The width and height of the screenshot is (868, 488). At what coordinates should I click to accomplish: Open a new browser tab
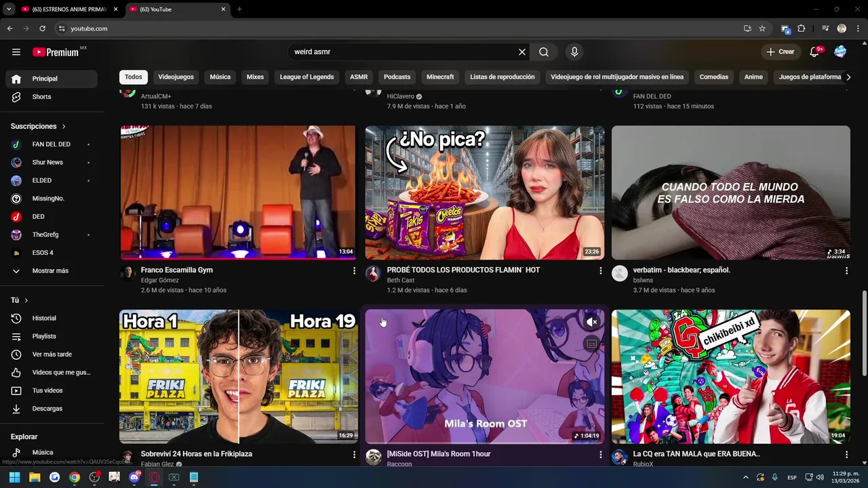(x=239, y=9)
